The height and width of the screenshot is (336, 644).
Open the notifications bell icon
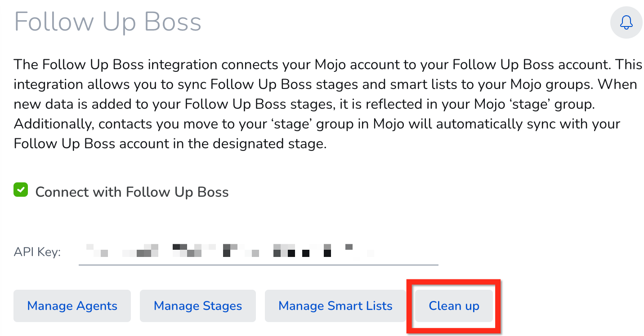[x=626, y=22]
